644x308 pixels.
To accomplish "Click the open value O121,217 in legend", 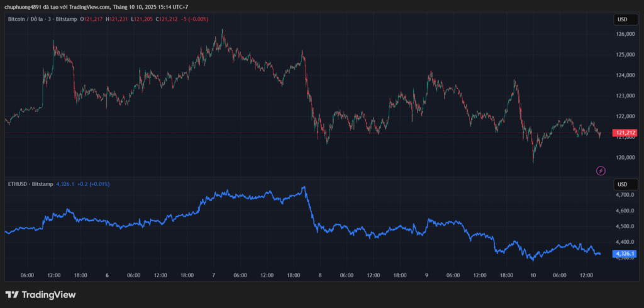I will click(91, 19).
